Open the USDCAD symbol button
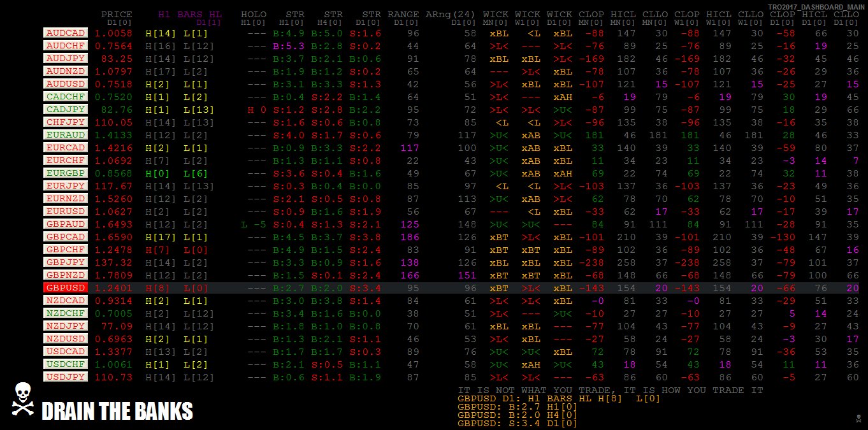The height and width of the screenshot is (430, 868). (66, 351)
